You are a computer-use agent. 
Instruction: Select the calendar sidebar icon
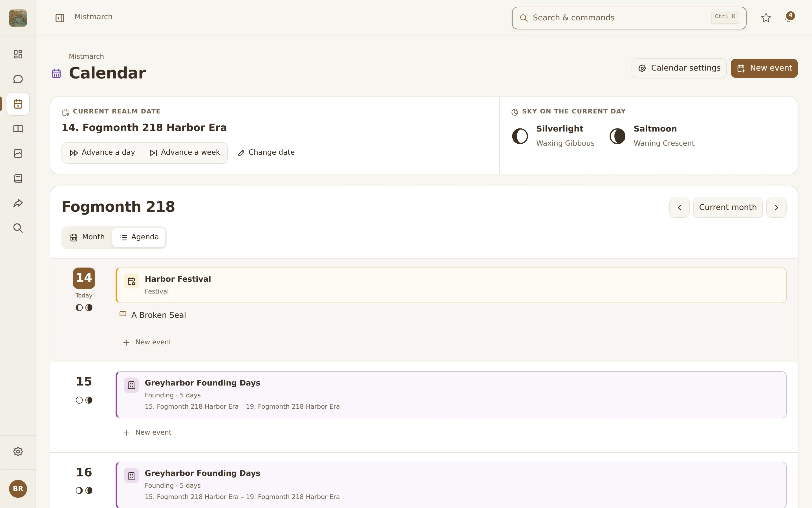[18, 104]
